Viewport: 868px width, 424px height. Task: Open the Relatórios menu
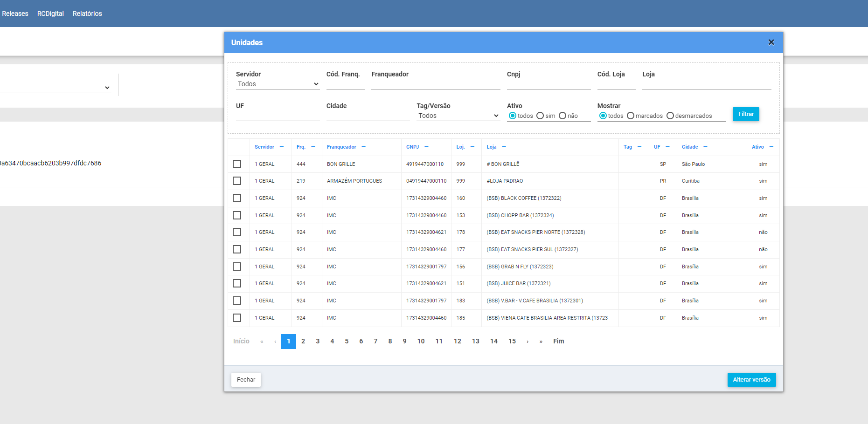(x=87, y=14)
